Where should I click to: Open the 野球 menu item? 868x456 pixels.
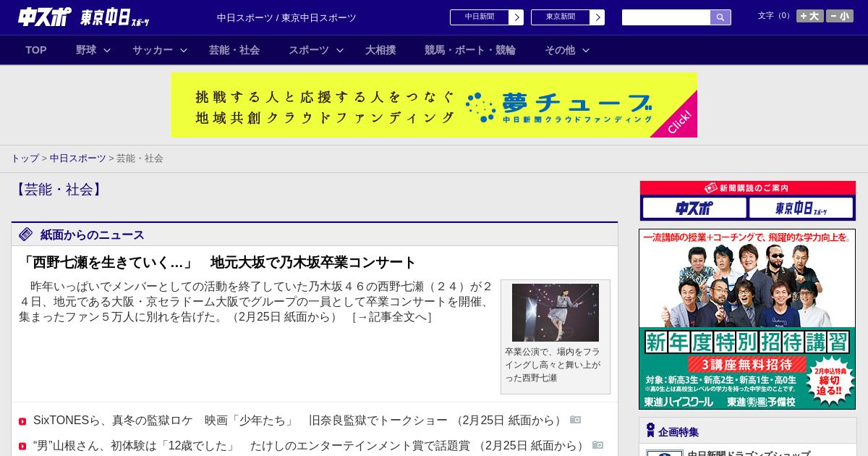click(x=86, y=50)
